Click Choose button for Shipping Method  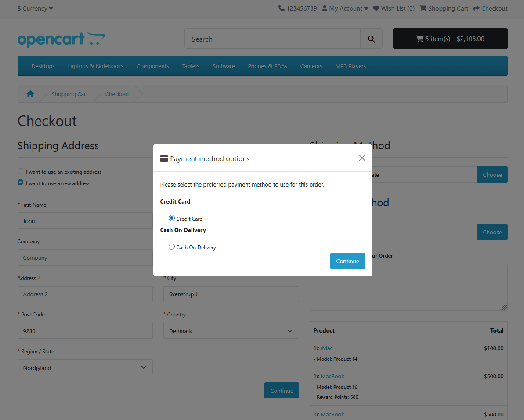click(x=492, y=175)
